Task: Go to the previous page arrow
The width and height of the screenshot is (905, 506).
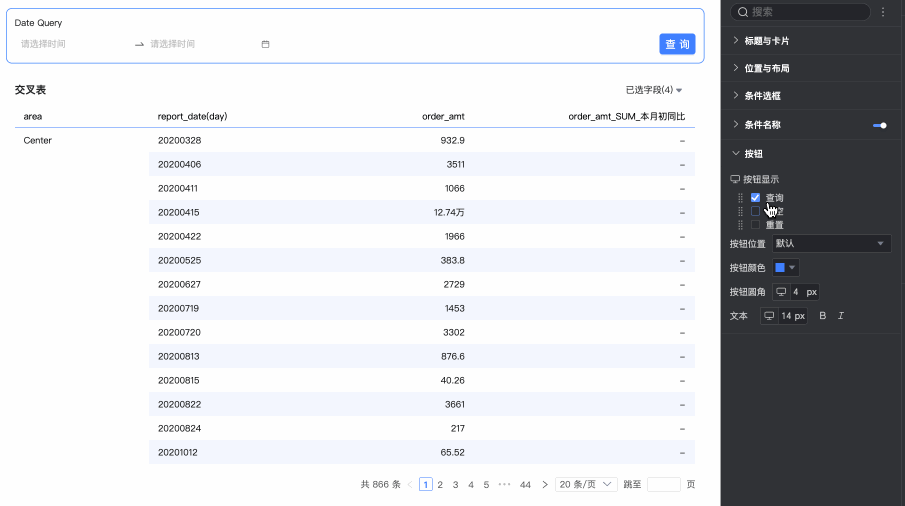Action: [410, 485]
